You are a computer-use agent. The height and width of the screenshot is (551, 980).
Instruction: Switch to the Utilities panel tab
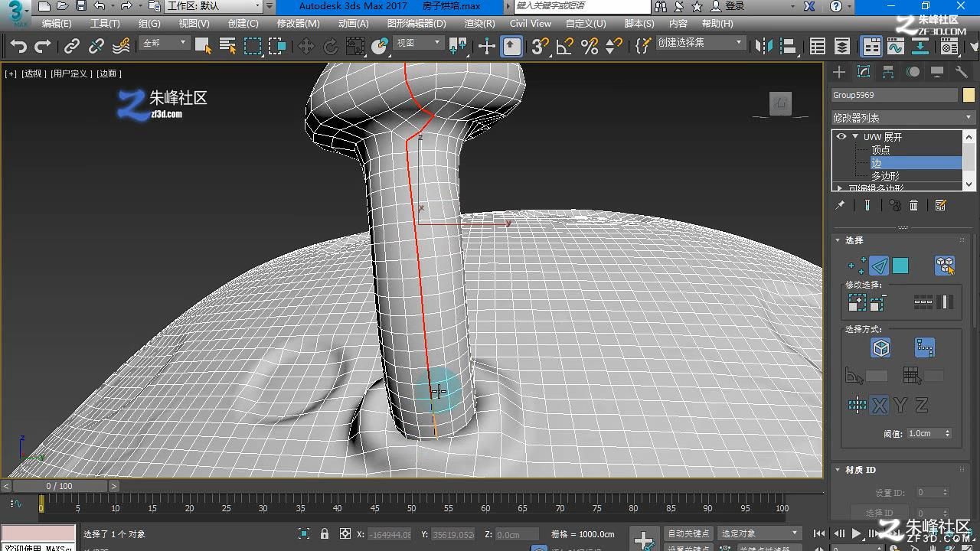click(962, 72)
